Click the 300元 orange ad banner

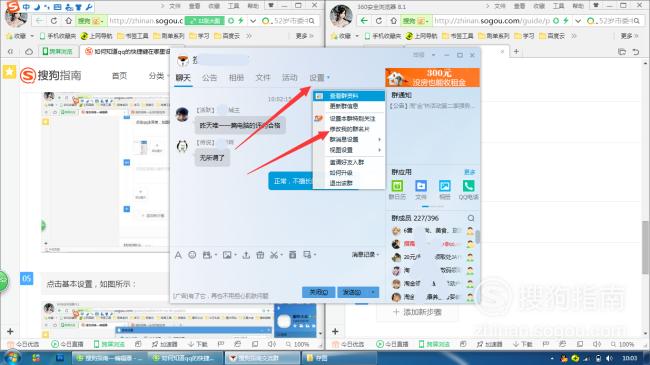pos(432,78)
